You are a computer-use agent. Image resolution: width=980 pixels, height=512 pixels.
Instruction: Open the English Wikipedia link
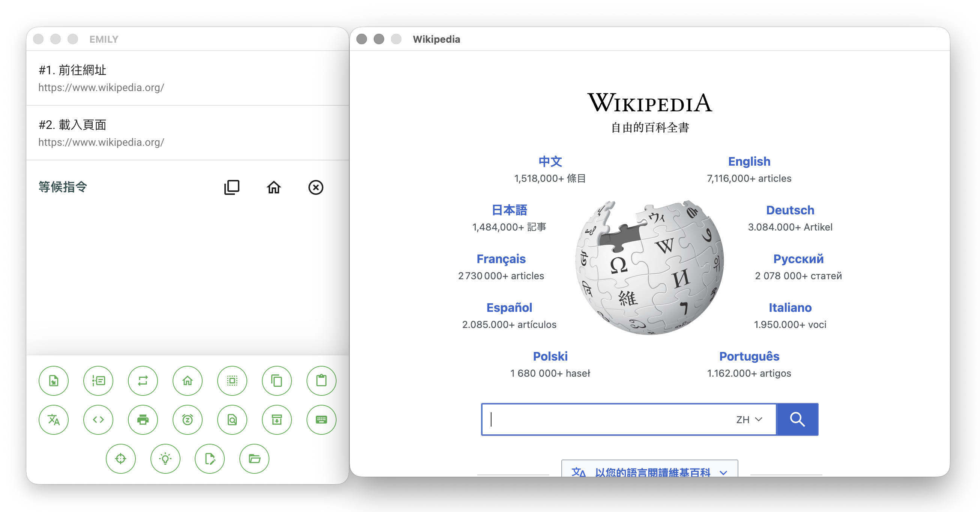[x=749, y=162]
